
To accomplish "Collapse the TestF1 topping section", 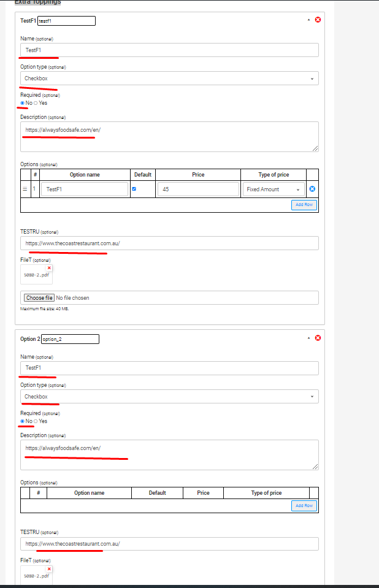I will tap(309, 19).
